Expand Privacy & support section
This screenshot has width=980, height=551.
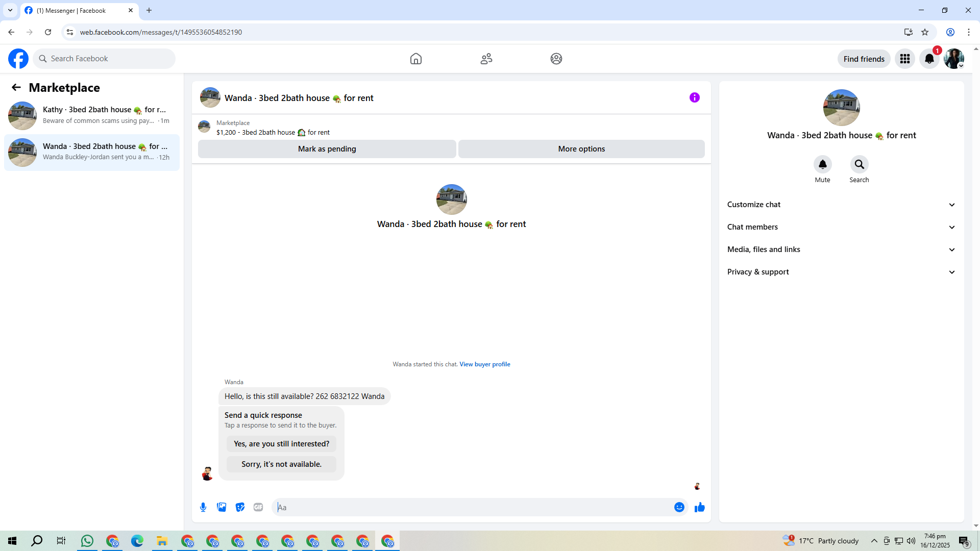coord(841,272)
